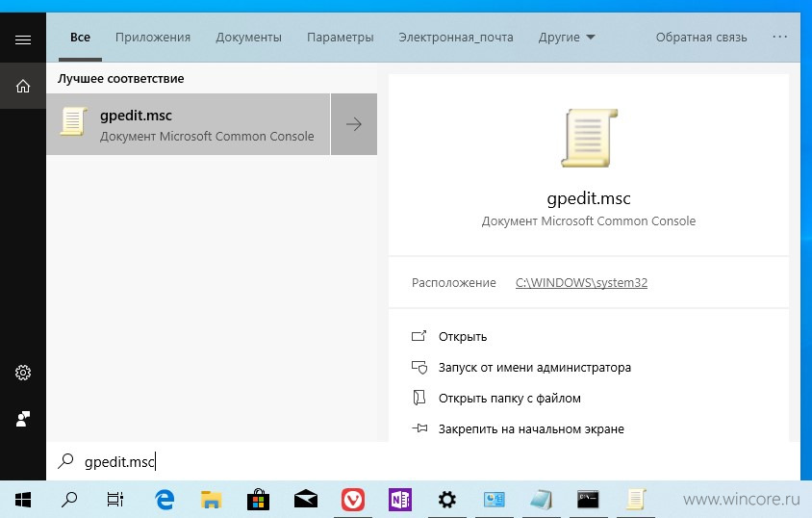Switch to the Приложения tab

153,38
